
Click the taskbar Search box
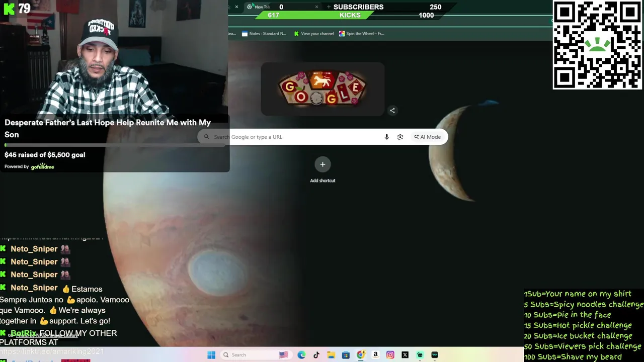257,355
